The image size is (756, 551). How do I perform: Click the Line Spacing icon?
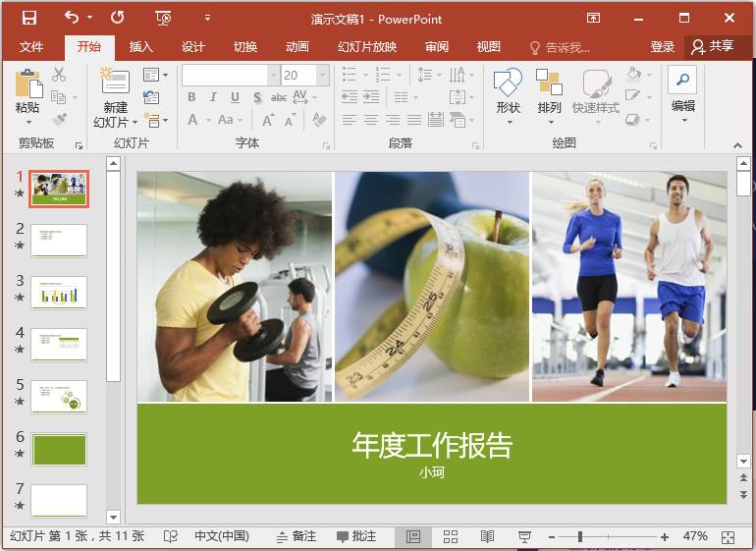pyautogui.click(x=425, y=75)
